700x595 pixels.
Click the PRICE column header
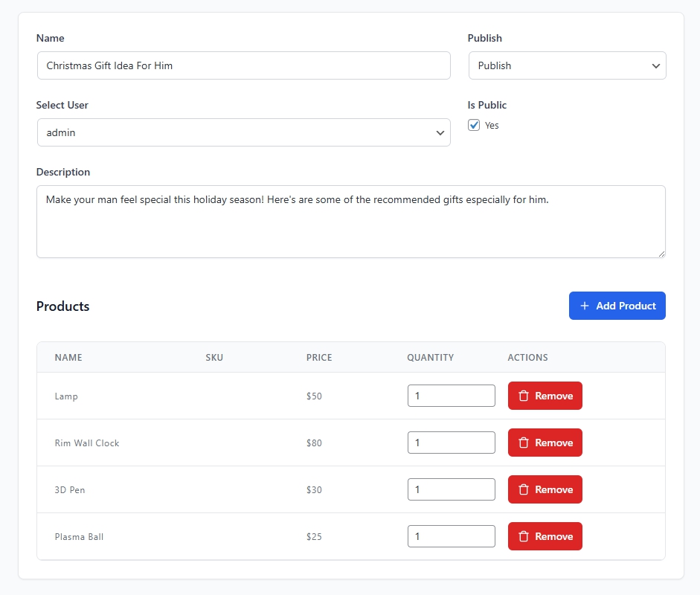point(319,358)
